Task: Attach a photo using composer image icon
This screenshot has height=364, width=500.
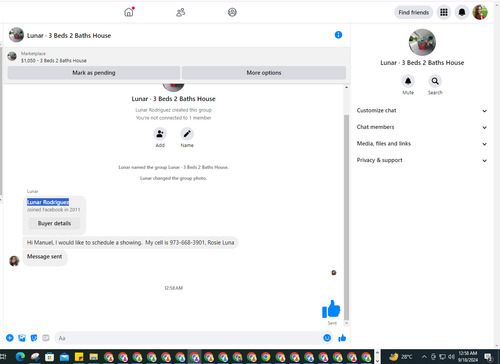Action: click(22, 338)
